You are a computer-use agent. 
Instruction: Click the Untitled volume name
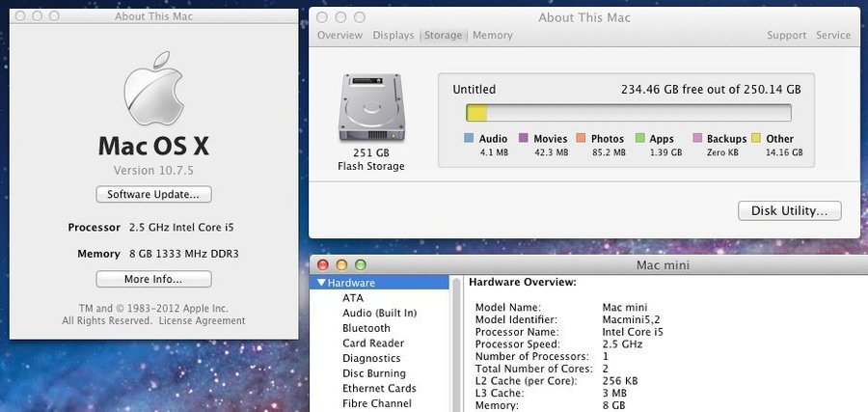click(474, 89)
